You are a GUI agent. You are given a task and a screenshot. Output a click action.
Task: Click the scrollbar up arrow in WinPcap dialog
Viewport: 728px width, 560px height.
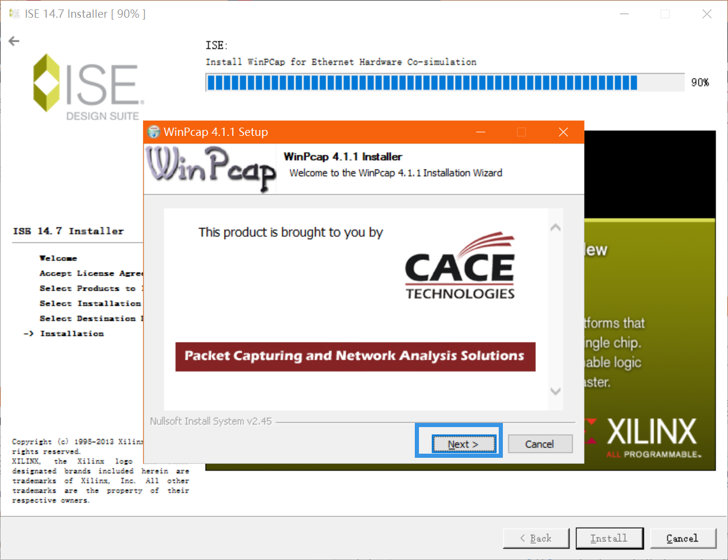pyautogui.click(x=555, y=226)
